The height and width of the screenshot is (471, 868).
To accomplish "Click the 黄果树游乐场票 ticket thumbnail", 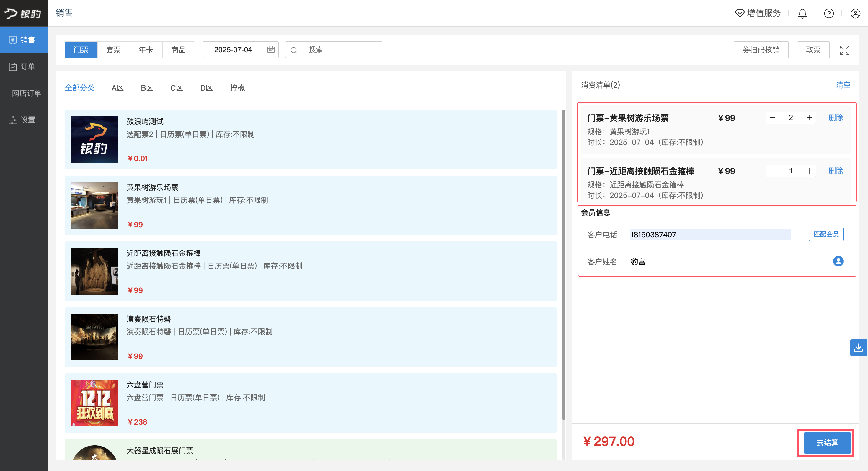I will (x=94, y=205).
